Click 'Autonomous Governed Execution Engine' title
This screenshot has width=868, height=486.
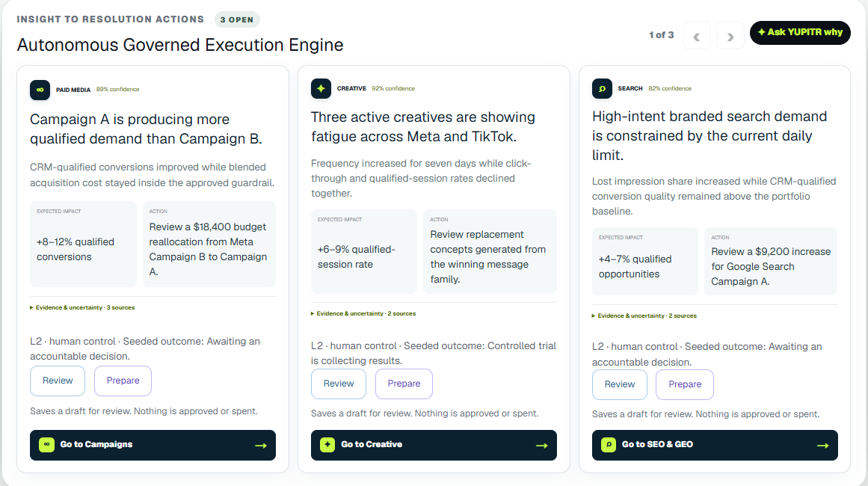180,45
